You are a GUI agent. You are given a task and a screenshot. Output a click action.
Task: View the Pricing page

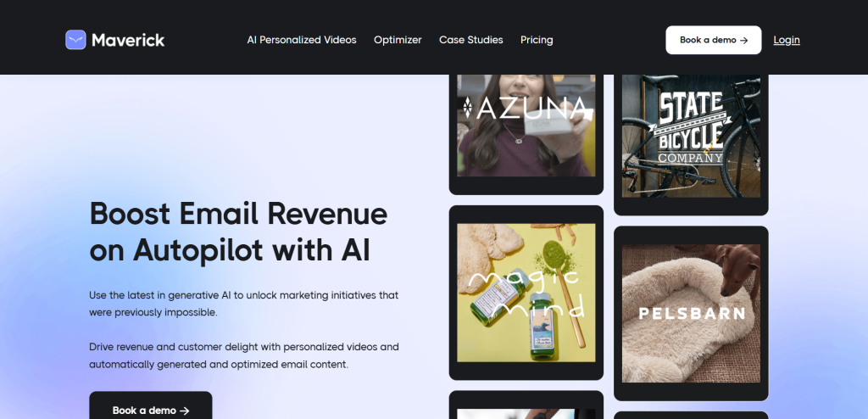537,40
